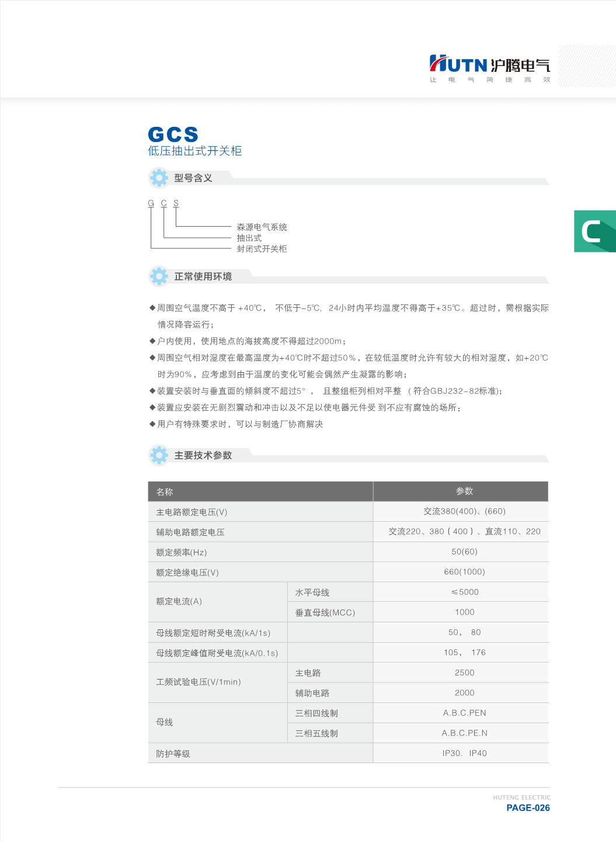Click the gear icon beside 主要技术参数

tap(158, 455)
